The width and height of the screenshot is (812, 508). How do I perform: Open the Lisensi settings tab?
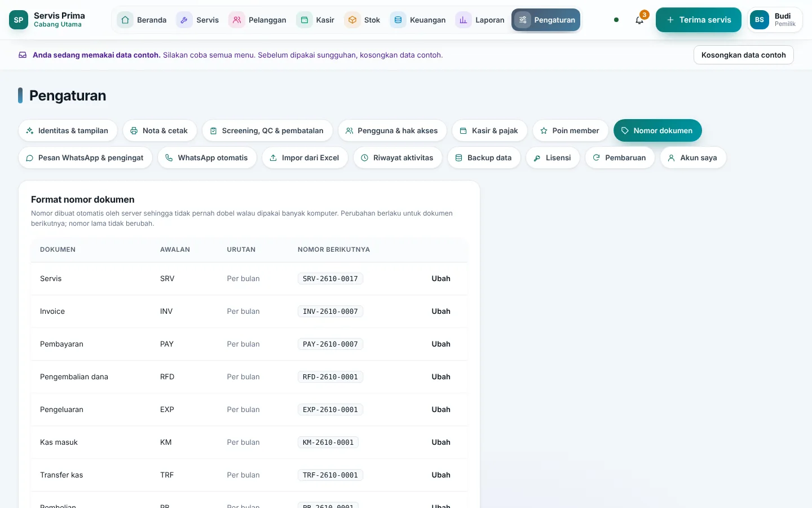pyautogui.click(x=553, y=157)
